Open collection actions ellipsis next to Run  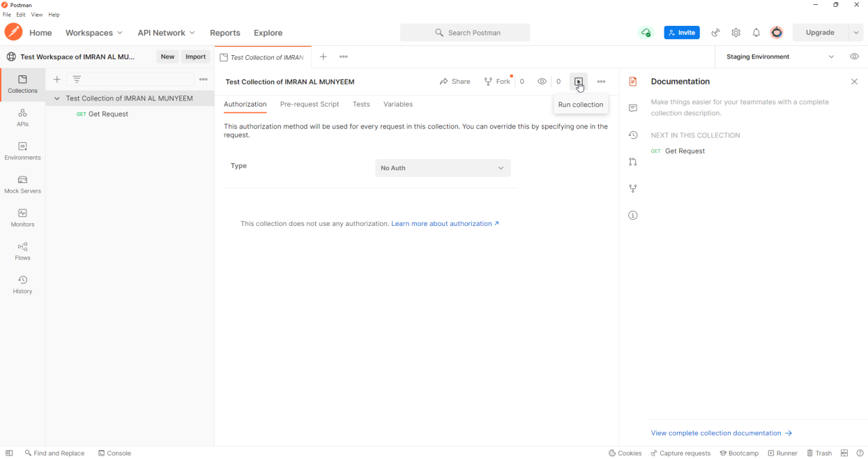click(601, 82)
